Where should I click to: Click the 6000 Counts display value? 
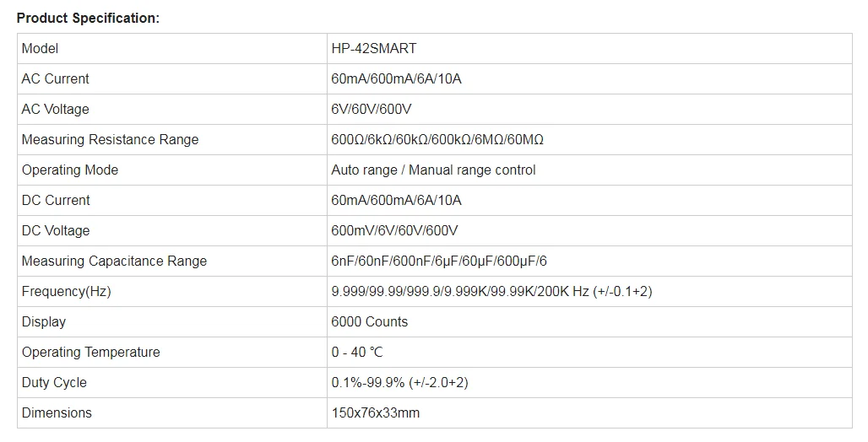(369, 321)
